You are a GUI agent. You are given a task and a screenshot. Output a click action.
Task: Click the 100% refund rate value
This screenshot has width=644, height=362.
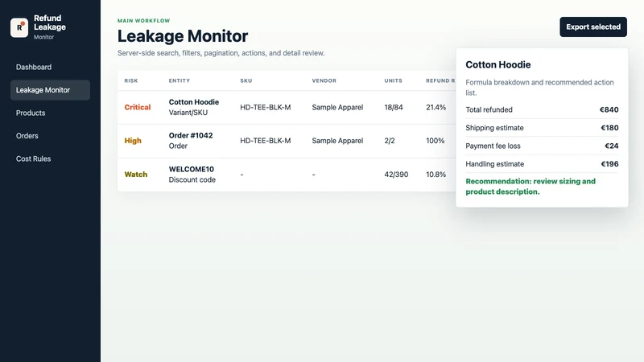coord(435,140)
